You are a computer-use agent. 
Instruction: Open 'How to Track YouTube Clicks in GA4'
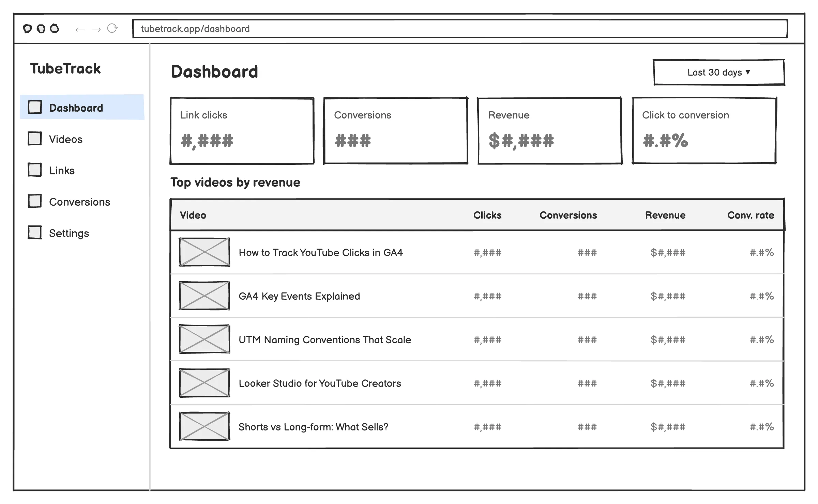[321, 253]
